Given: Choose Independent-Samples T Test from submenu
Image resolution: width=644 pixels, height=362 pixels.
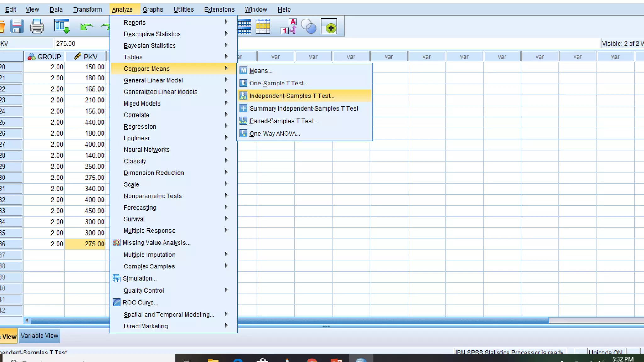Looking at the screenshot, I should (x=291, y=96).
